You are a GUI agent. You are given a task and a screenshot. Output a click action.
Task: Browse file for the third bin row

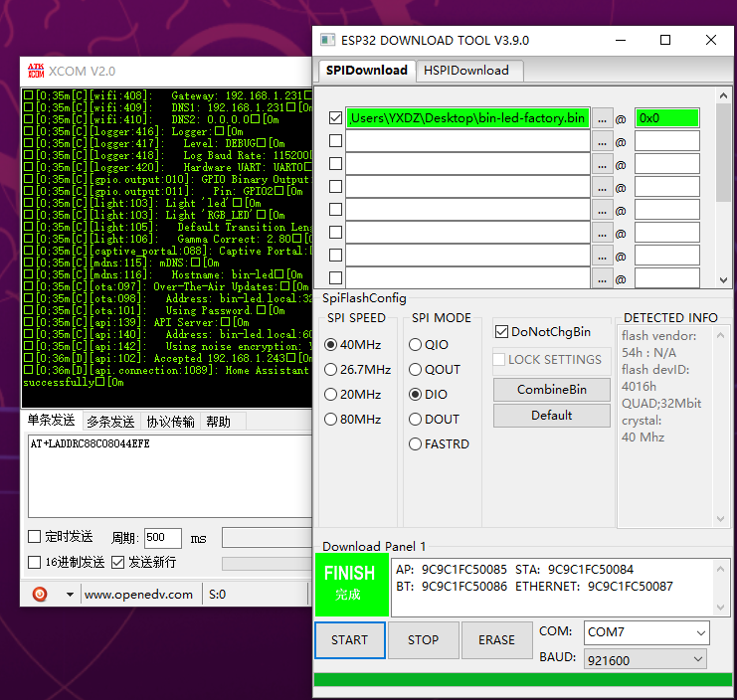(602, 164)
